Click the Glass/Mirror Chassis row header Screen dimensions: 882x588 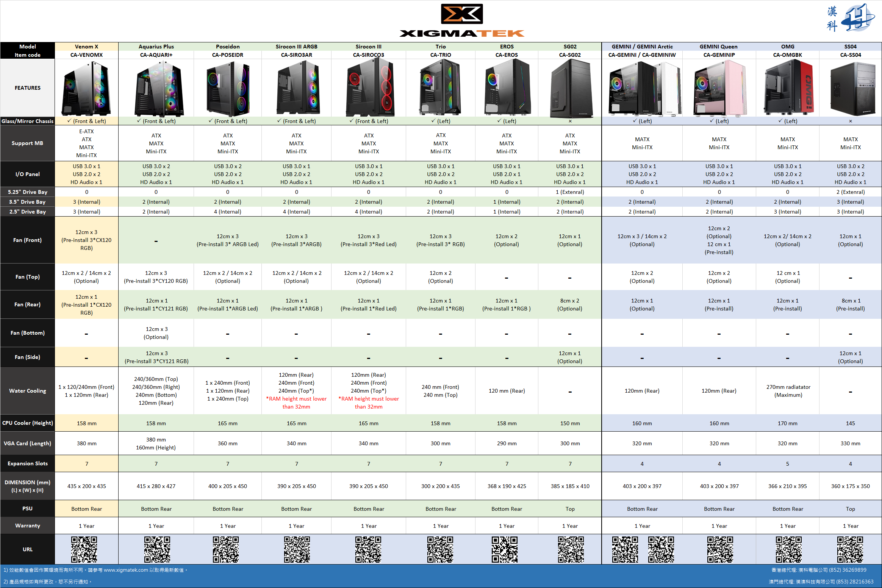pos(27,121)
